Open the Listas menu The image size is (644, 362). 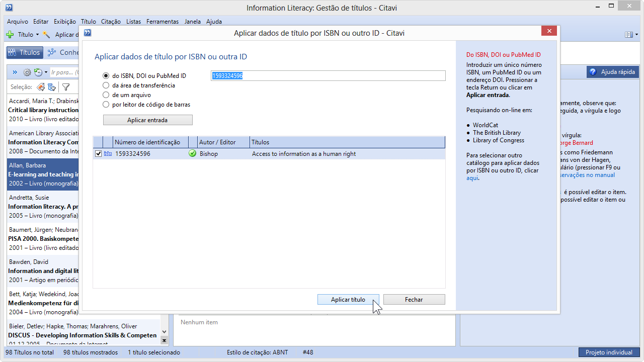[x=134, y=22]
